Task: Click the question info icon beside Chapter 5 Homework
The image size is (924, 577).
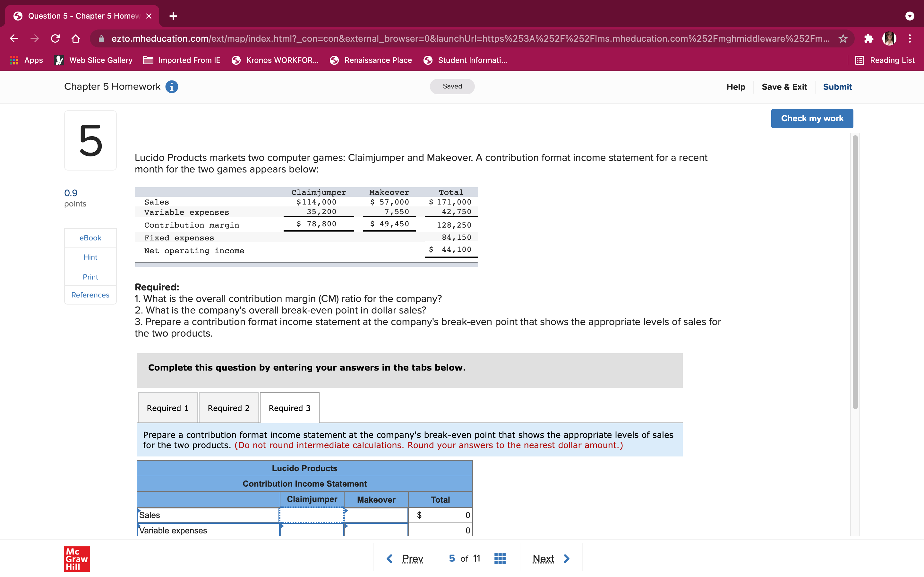Action: [x=171, y=87]
